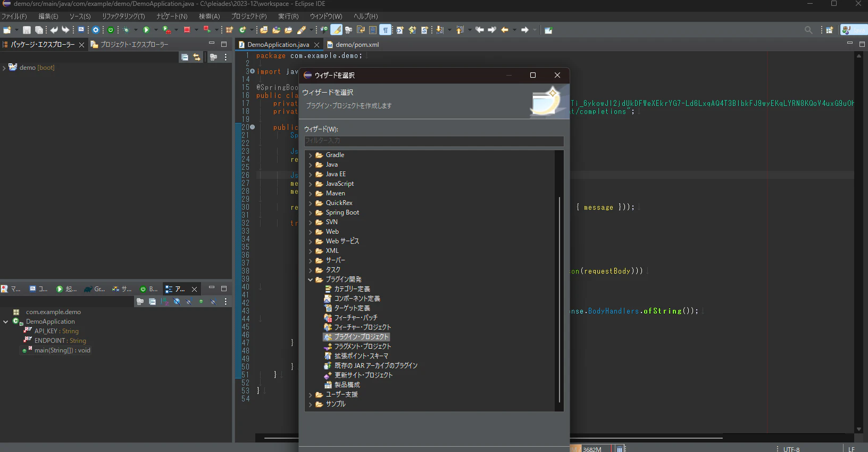Open Package Explorer view menu (three dots)
Image resolution: width=868 pixels, height=452 pixels.
[226, 57]
